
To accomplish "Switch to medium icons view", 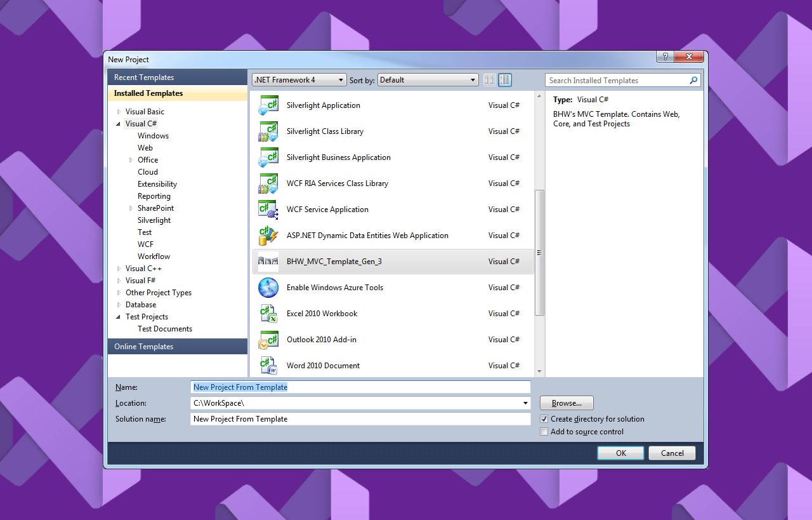I will point(505,80).
